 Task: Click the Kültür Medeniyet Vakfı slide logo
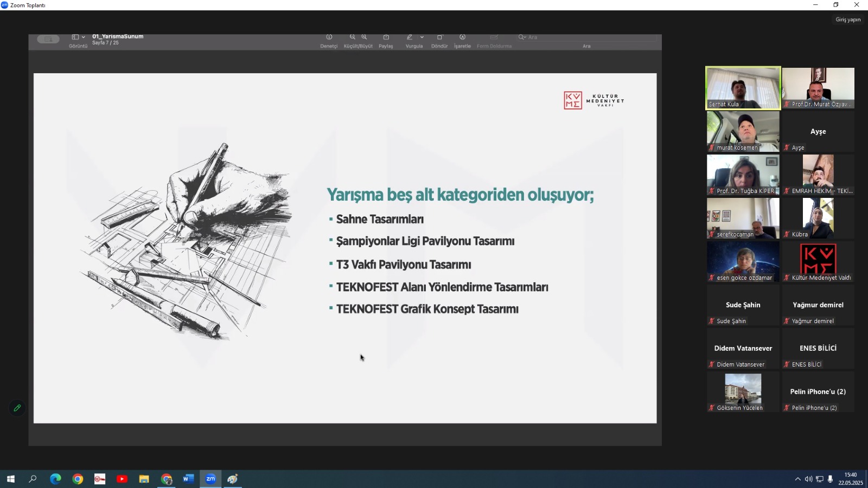[594, 100]
